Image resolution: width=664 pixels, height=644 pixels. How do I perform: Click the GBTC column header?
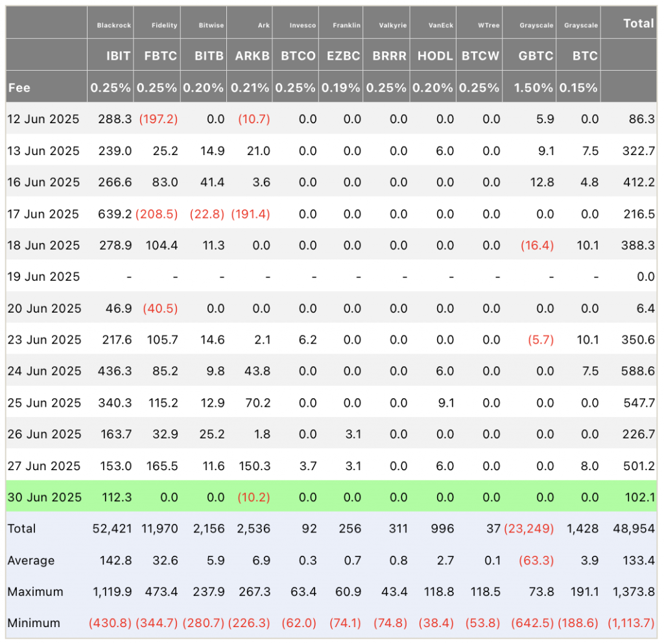coord(536,56)
